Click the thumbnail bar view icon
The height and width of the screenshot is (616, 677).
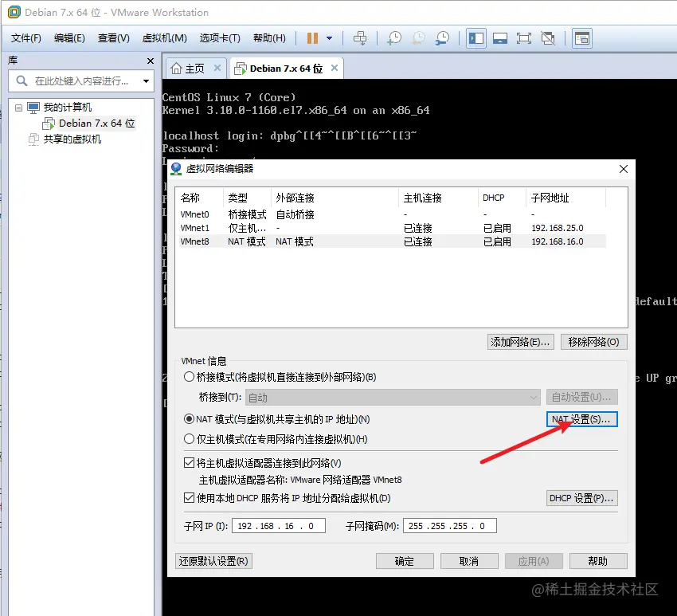500,38
